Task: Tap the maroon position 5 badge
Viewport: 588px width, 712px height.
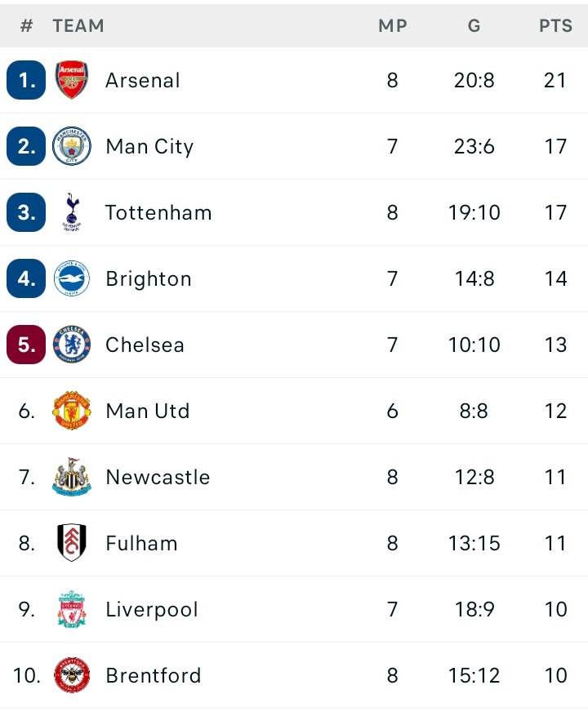Action: pyautogui.click(x=26, y=345)
